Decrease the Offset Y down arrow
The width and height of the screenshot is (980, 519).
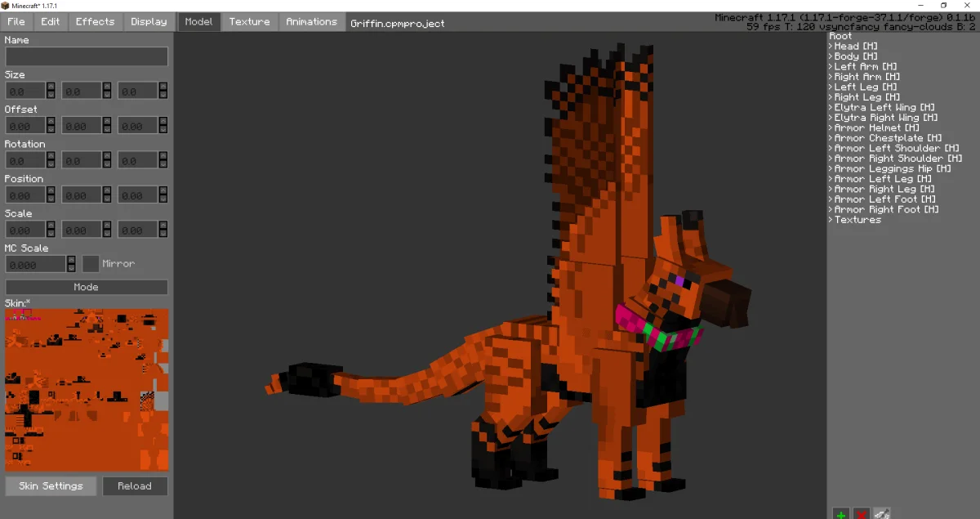tap(107, 130)
